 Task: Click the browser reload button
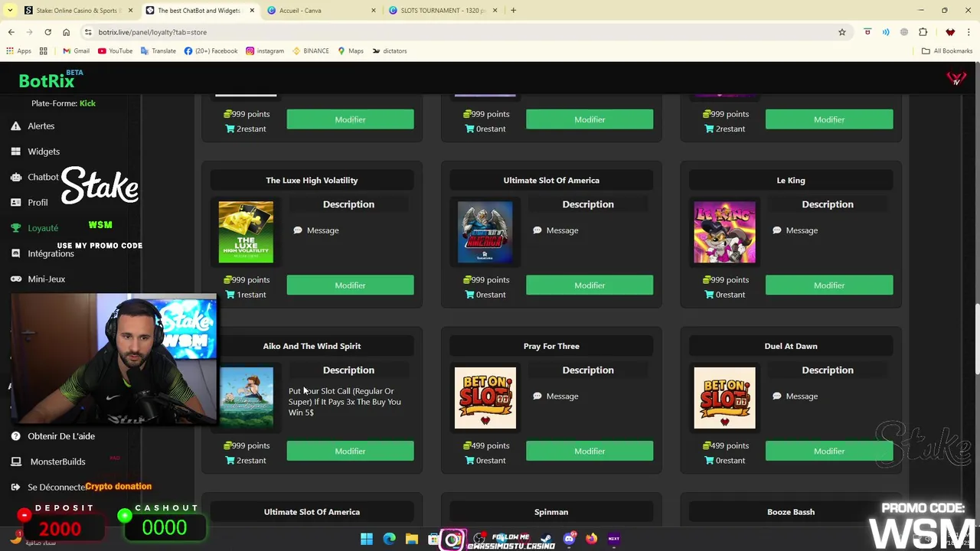(x=47, y=32)
